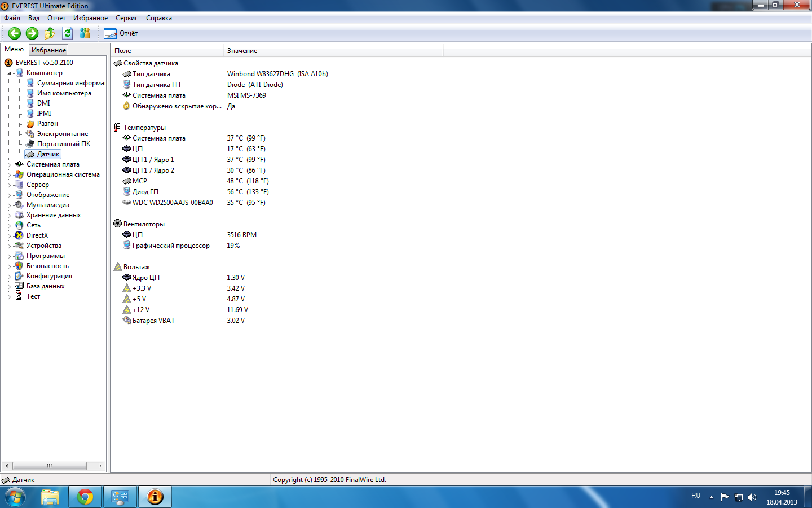Expand the Отображение branch

tap(9, 195)
